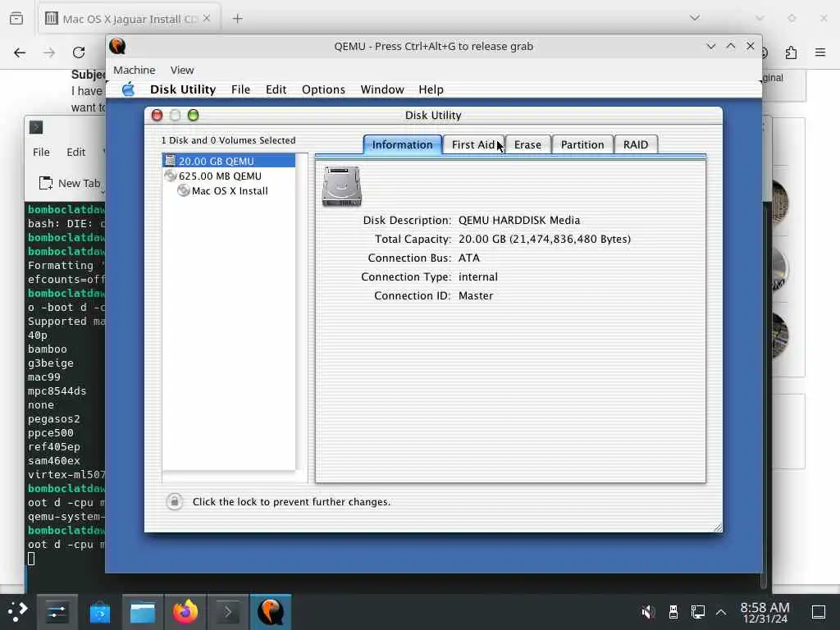
Task: Select the Information tab
Action: coord(402,144)
